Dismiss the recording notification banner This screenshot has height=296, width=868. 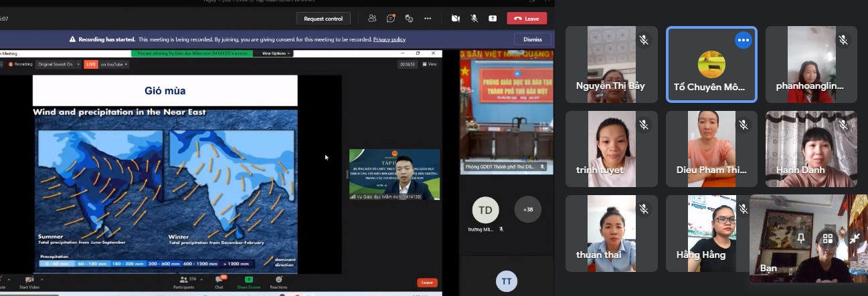(533, 39)
